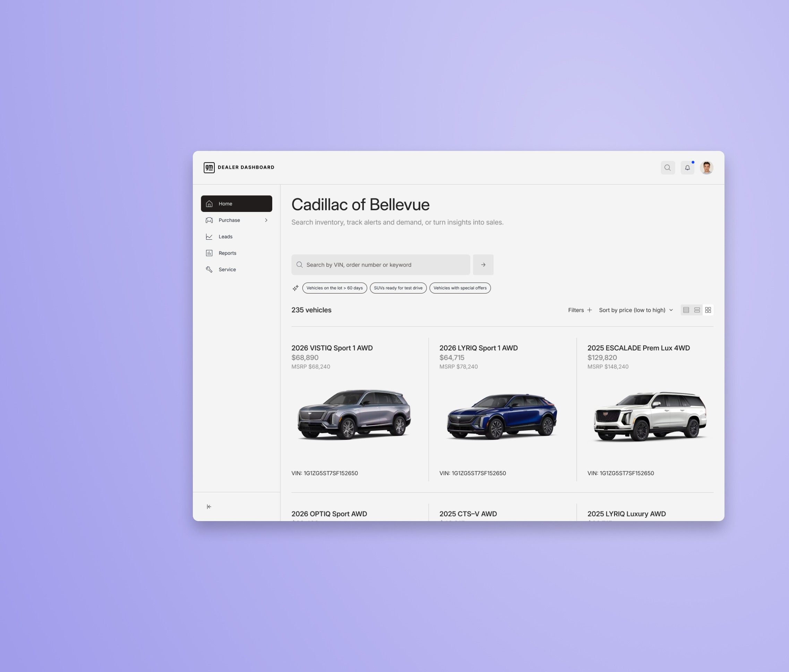This screenshot has width=789, height=672.
Task: Click the AI sparkle suggestions icon
Action: [x=295, y=288]
